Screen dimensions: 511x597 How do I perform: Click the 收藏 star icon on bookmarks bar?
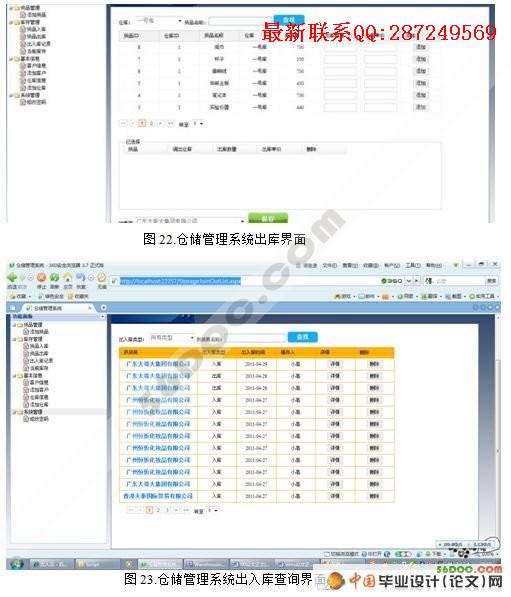coord(13,296)
